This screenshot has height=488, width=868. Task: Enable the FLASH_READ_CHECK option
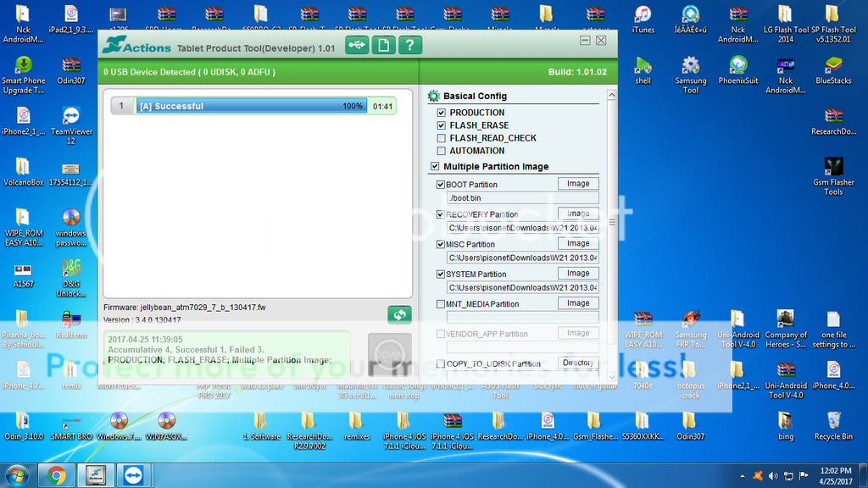441,138
